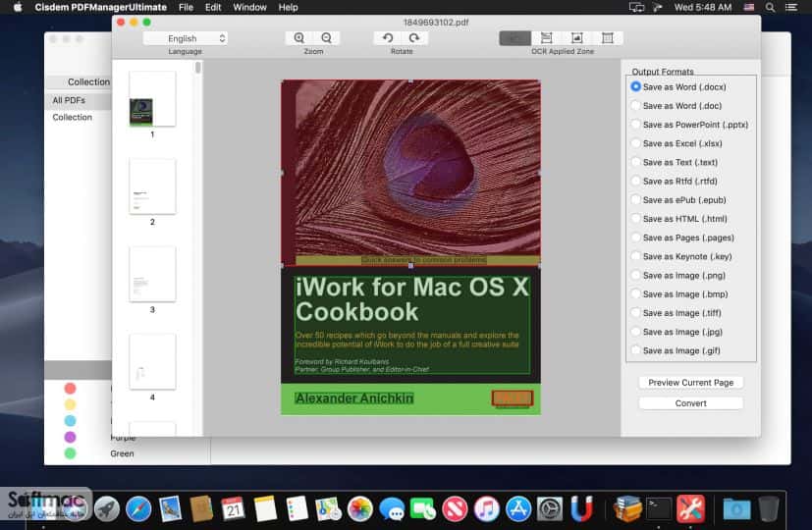Zoom out of the PDF page
The image size is (812, 530).
coord(326,37)
